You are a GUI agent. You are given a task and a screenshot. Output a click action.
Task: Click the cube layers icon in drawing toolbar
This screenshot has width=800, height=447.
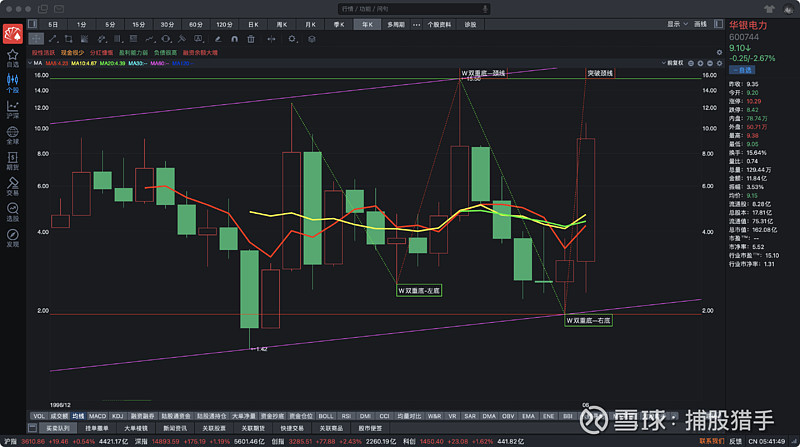point(312,39)
